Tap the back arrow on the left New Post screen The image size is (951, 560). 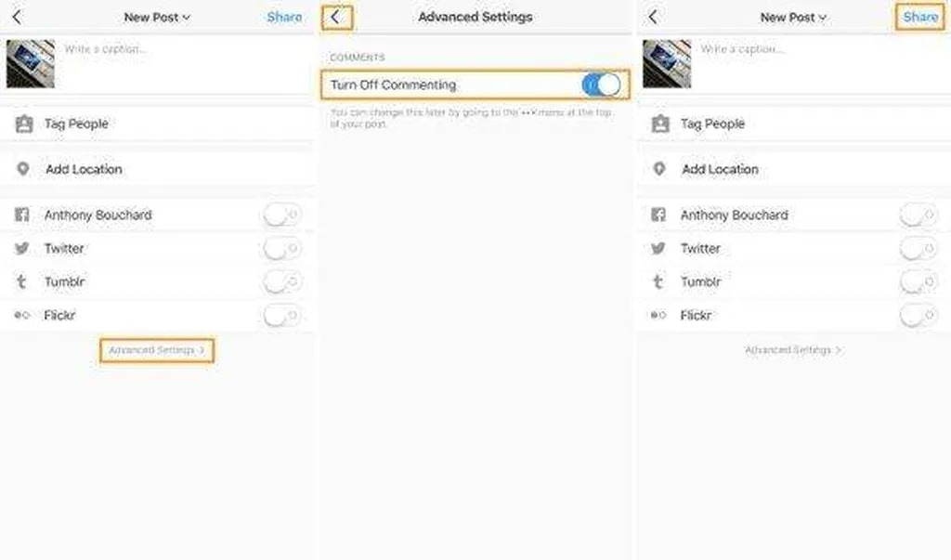tap(17, 17)
